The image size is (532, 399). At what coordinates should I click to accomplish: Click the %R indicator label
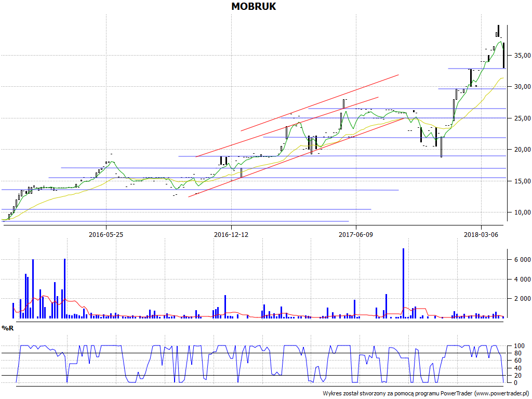pyautogui.click(x=7, y=328)
